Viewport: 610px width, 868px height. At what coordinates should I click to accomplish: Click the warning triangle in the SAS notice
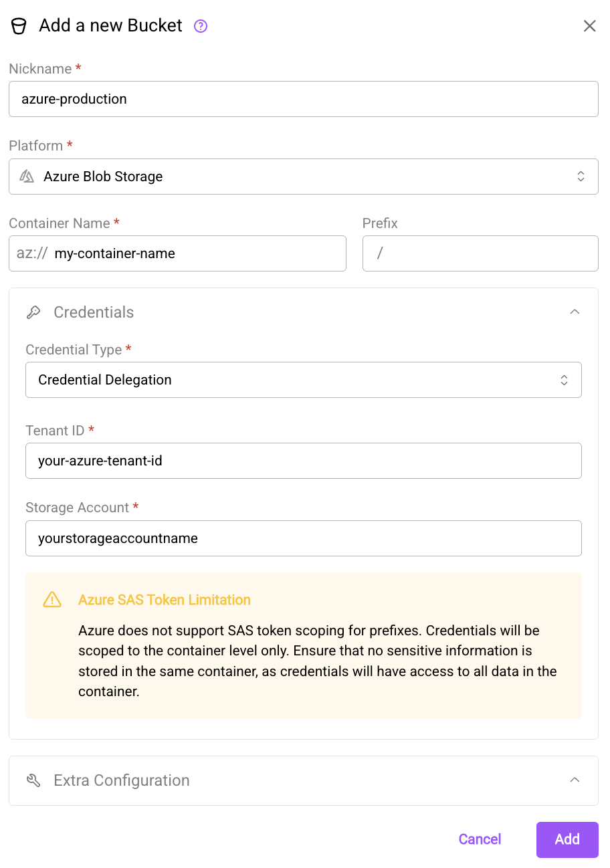pyautogui.click(x=52, y=600)
